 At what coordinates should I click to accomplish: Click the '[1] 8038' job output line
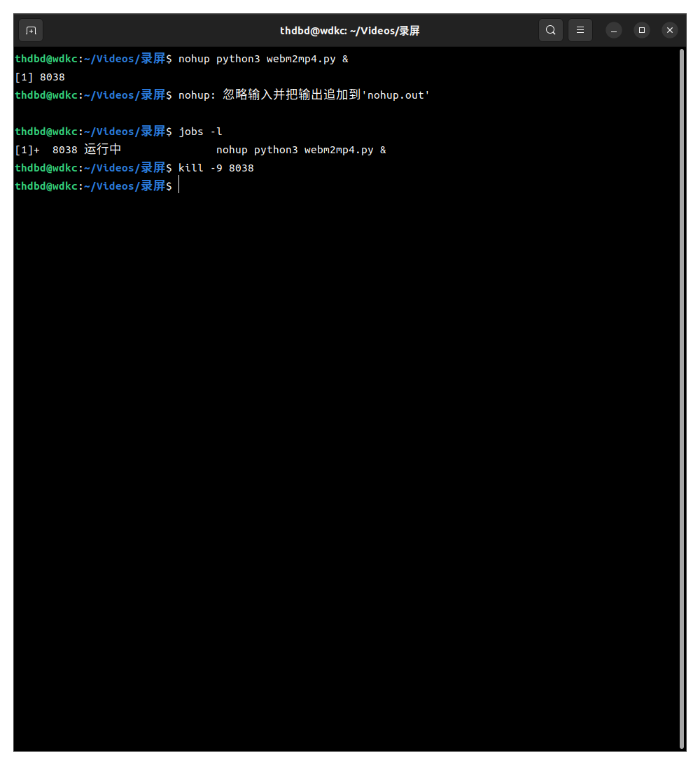click(x=40, y=77)
